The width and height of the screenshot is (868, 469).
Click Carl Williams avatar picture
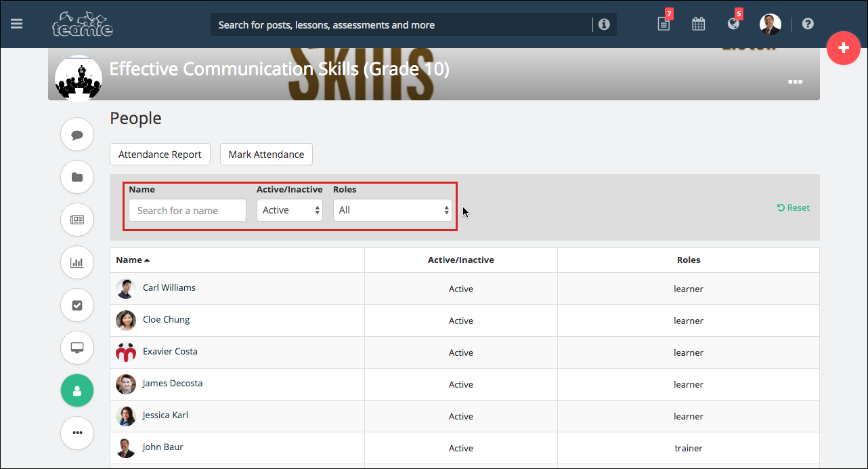[126, 289]
